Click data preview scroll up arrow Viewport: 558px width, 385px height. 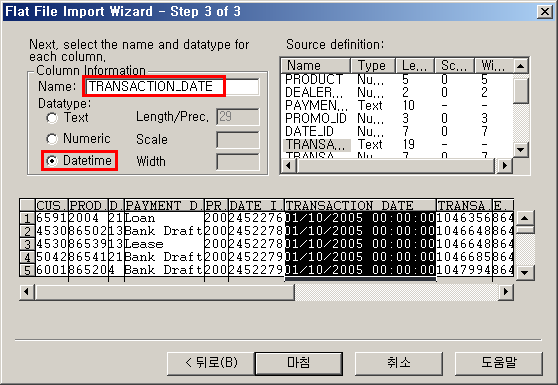tap(525, 218)
